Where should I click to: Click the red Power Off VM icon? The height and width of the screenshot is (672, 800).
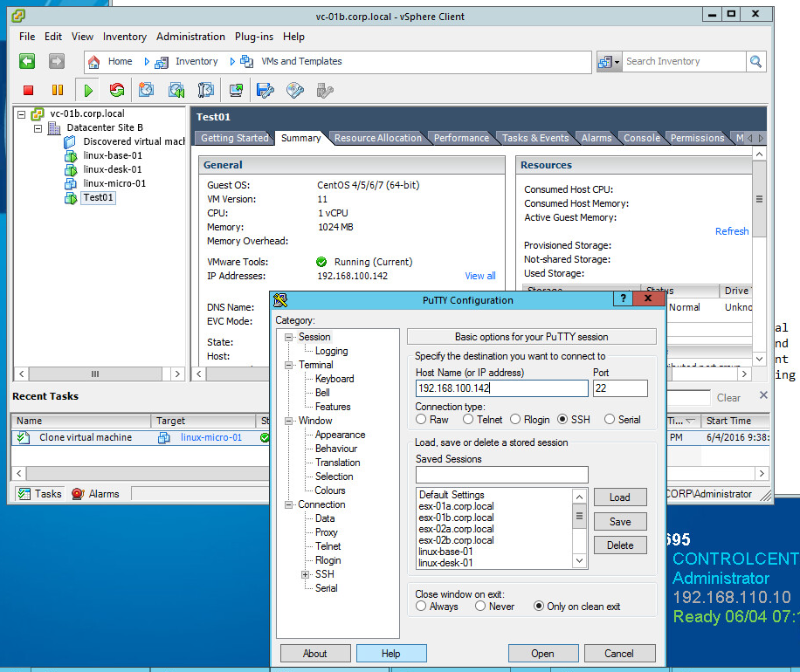click(29, 90)
